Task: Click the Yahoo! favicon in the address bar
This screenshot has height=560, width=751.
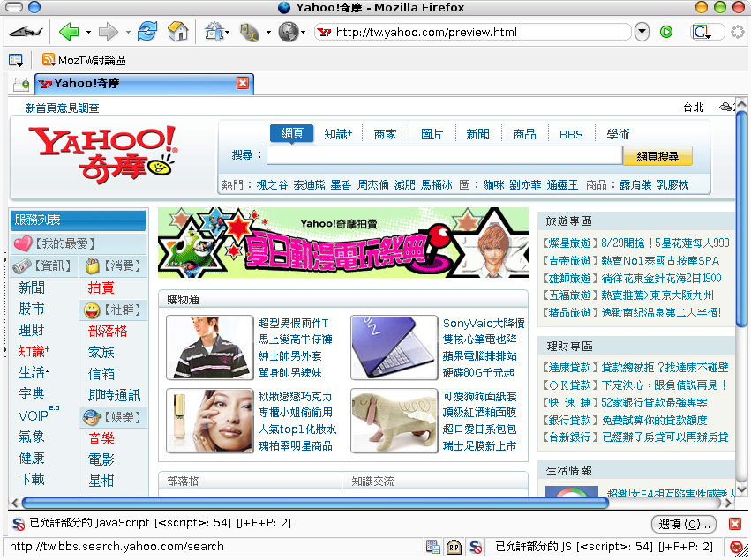Action: pos(324,32)
